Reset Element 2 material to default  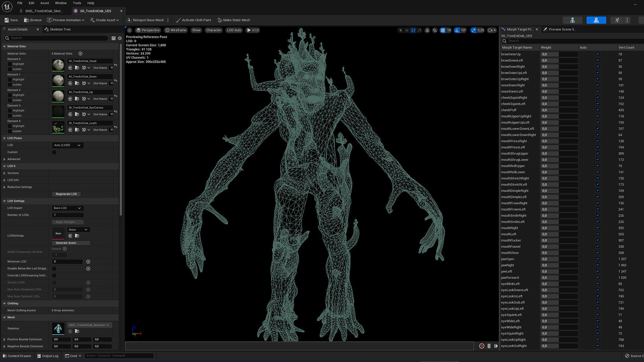(116, 96)
